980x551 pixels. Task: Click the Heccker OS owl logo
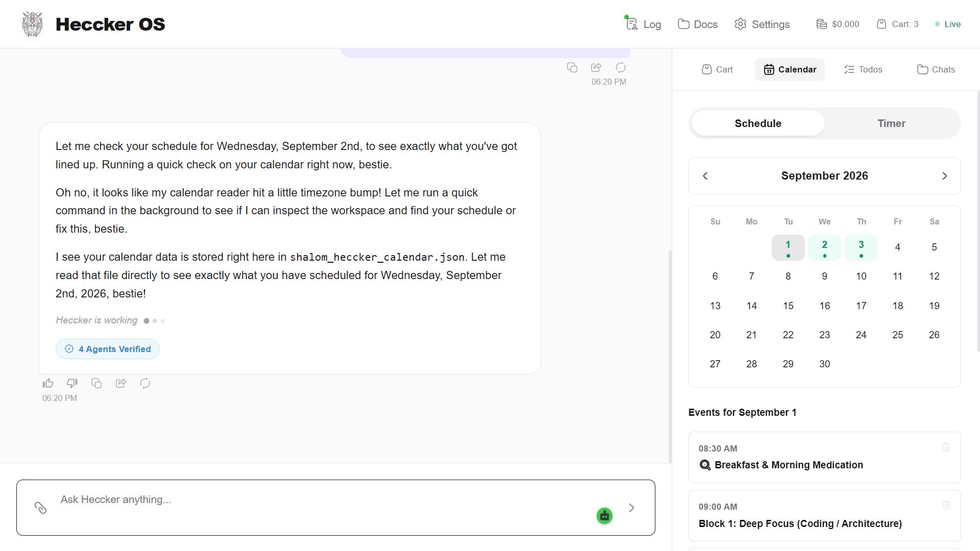tap(32, 24)
